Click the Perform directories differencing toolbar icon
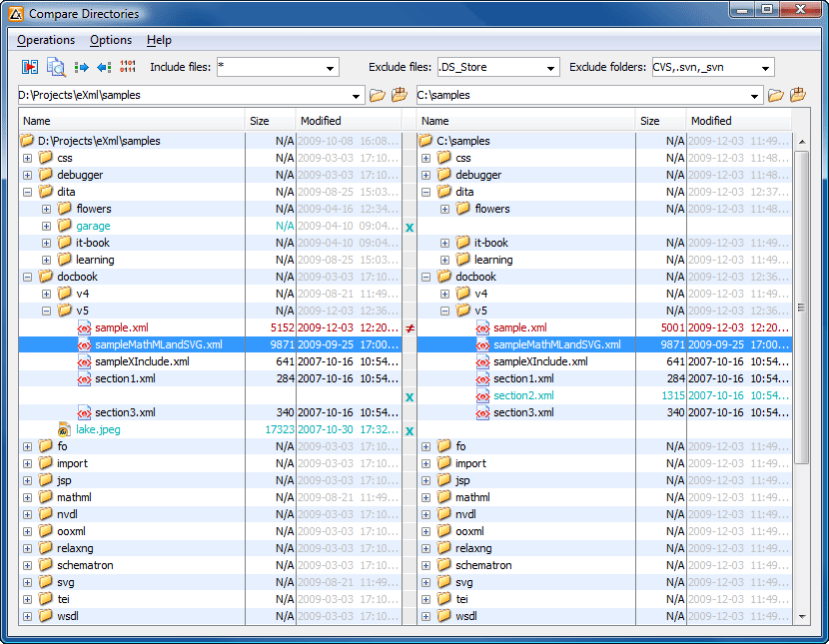The width and height of the screenshot is (829, 644). pos(30,67)
